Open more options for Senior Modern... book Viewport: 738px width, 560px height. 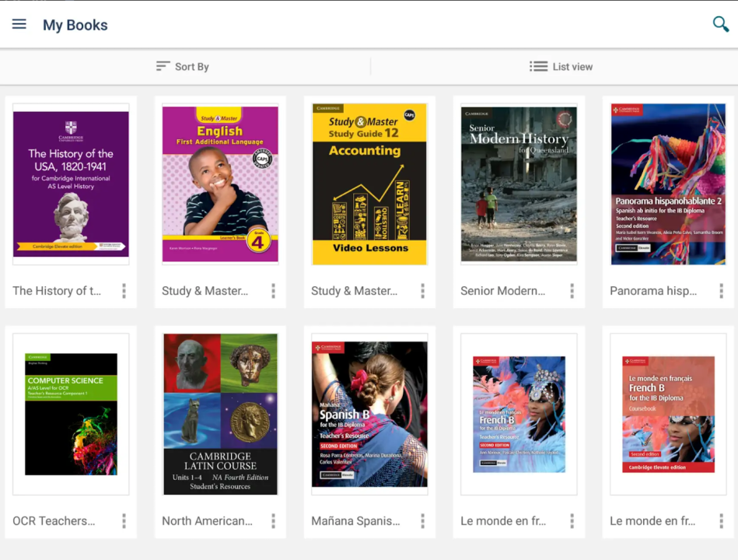(x=572, y=291)
